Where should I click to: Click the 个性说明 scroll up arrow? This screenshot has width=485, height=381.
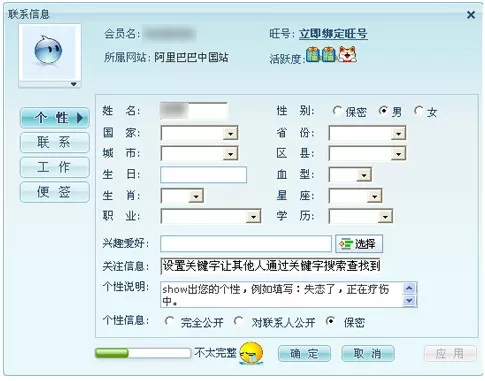[x=409, y=288]
